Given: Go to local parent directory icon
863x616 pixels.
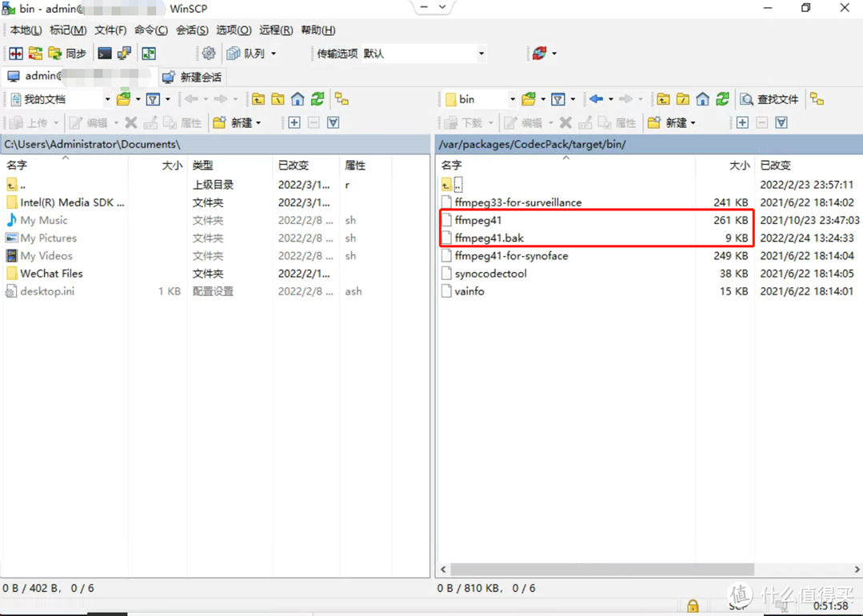Looking at the screenshot, I should pos(258,99).
